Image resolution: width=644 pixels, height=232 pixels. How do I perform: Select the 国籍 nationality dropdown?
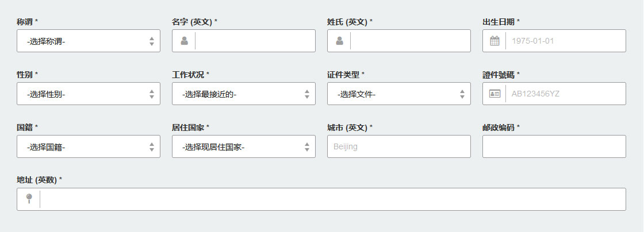[89, 146]
